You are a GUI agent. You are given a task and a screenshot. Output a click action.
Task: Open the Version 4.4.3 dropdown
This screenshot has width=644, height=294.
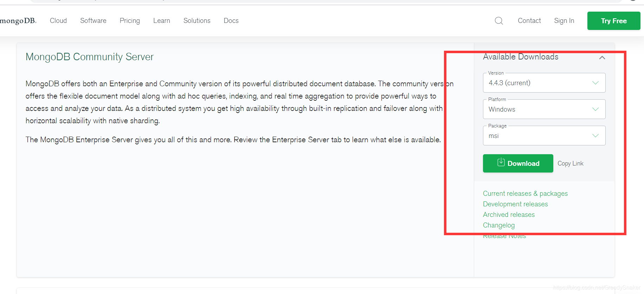(x=544, y=83)
